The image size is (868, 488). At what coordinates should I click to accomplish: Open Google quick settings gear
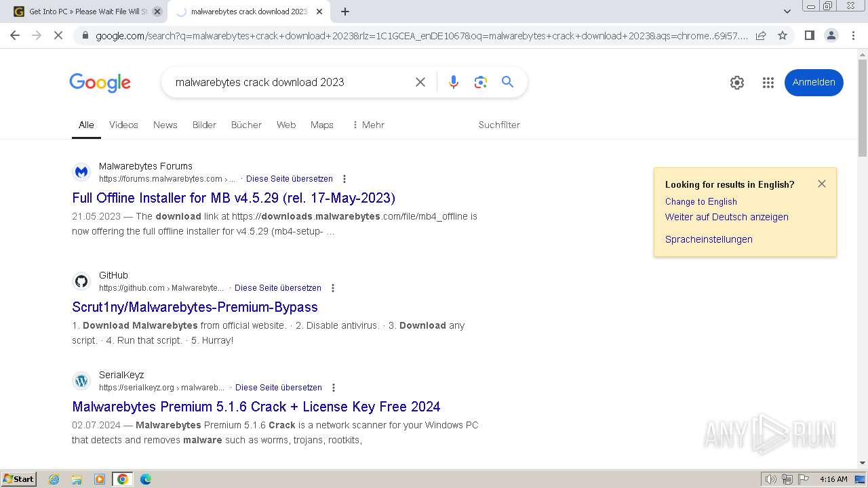point(737,83)
